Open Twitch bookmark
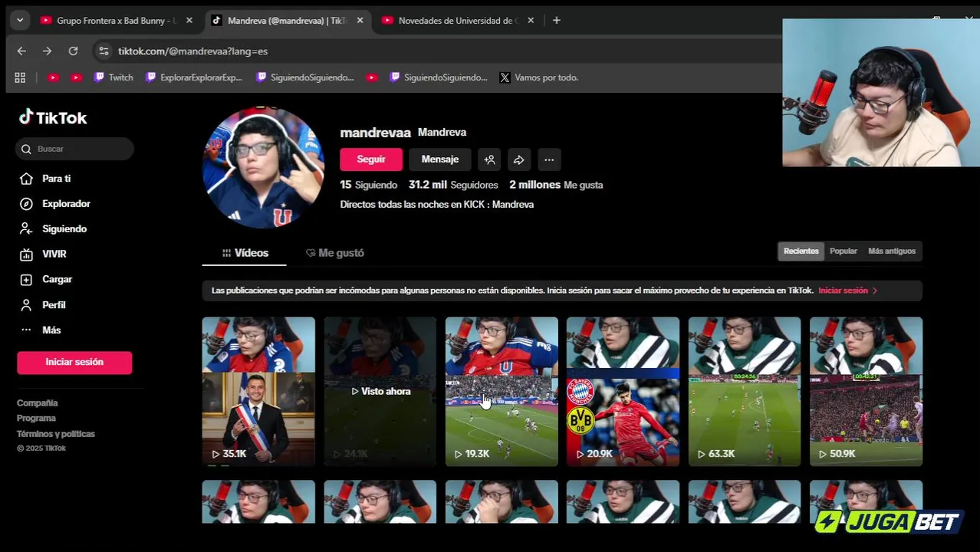This screenshot has width=980, height=552. point(113,77)
